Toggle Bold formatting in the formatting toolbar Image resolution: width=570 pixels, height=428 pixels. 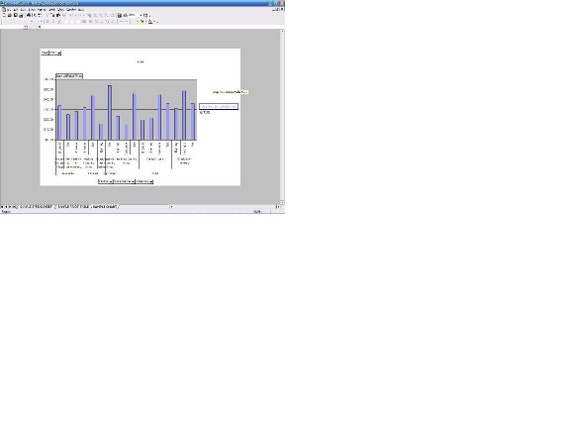pos(47,22)
